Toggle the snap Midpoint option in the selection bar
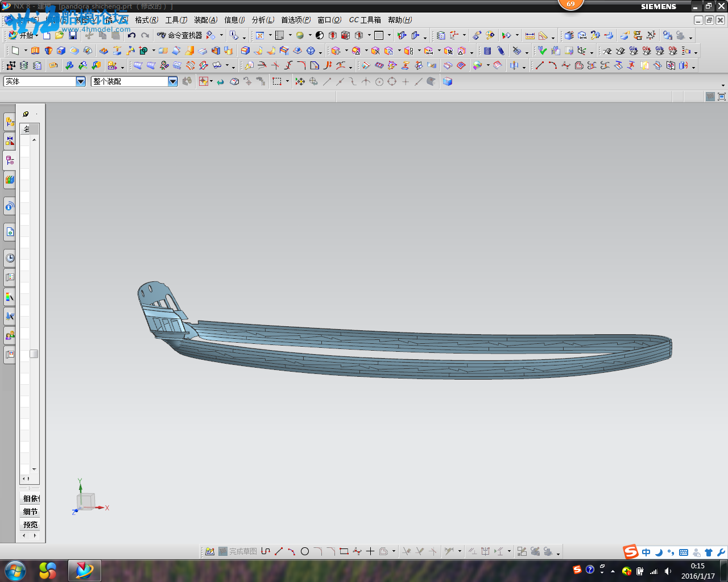Image resolution: width=728 pixels, height=582 pixels. pos(340,81)
